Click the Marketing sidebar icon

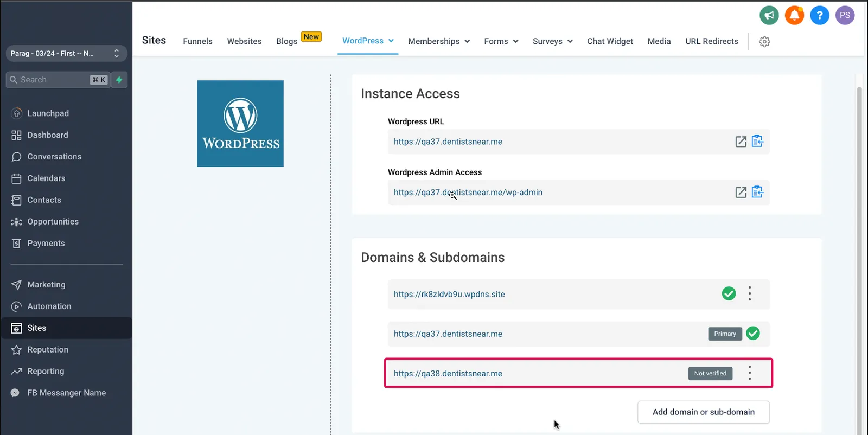coord(16,285)
